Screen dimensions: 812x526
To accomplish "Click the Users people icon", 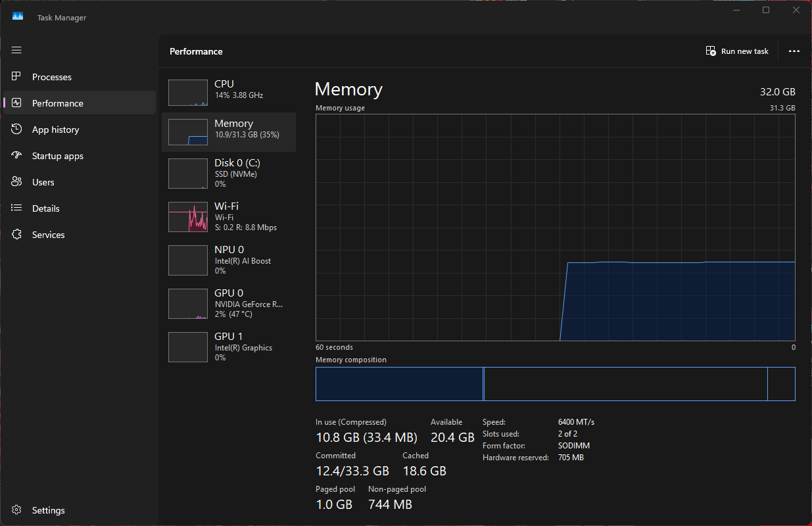I will coord(17,182).
